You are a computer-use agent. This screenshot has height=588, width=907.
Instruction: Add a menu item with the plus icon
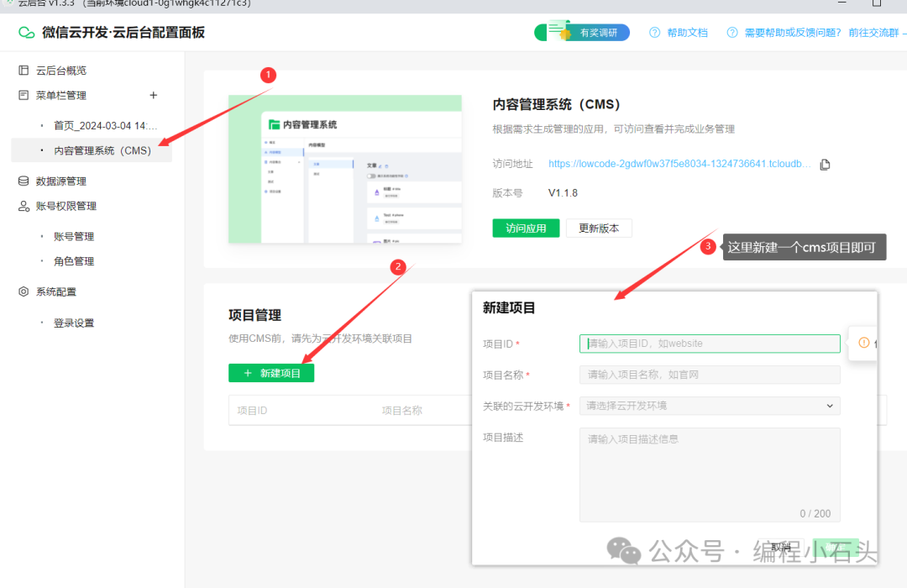pos(154,95)
